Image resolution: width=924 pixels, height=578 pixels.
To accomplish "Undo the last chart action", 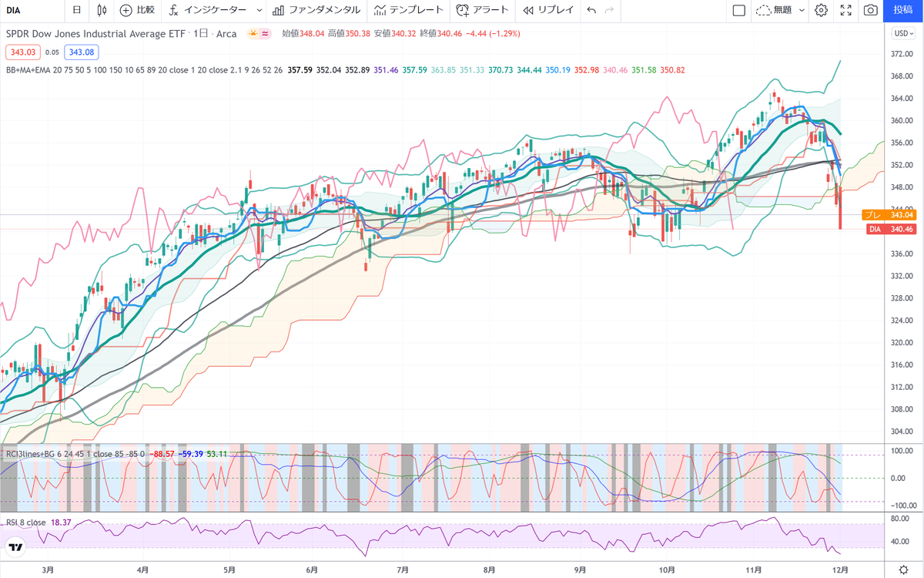I will 591,10.
